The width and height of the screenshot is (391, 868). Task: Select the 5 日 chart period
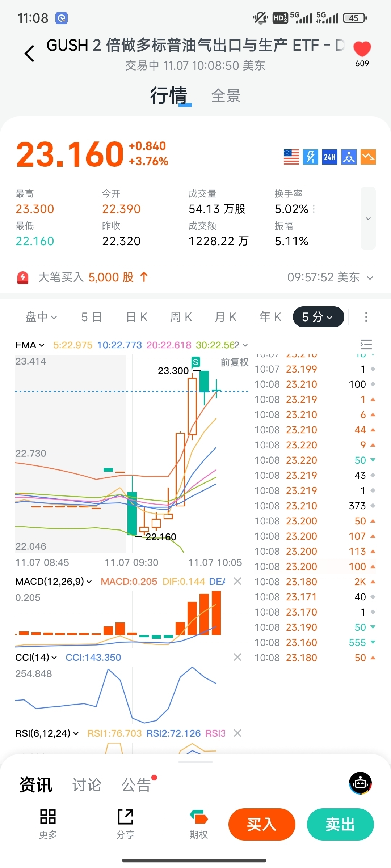91,317
